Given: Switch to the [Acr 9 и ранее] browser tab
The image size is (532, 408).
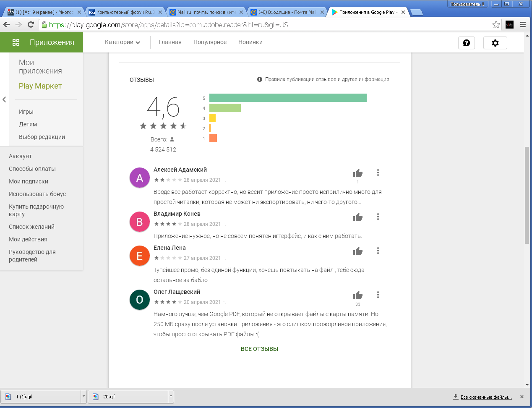Looking at the screenshot, I should point(44,12).
